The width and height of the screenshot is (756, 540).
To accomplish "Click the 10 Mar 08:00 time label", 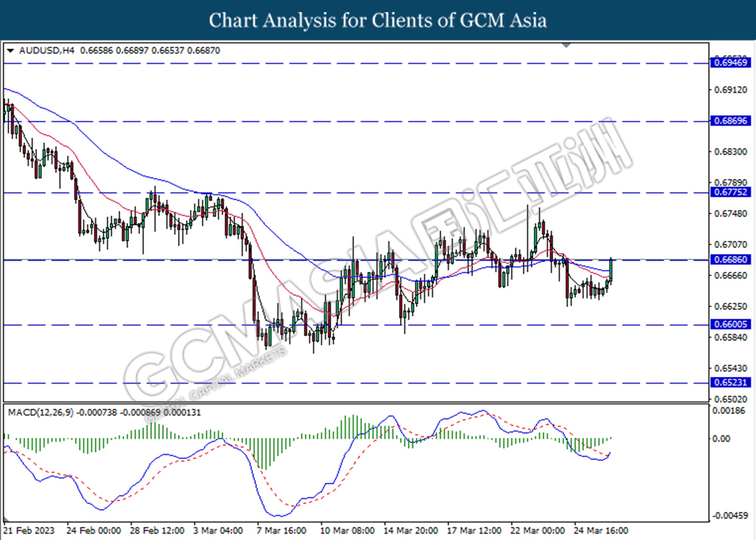I will click(x=347, y=531).
